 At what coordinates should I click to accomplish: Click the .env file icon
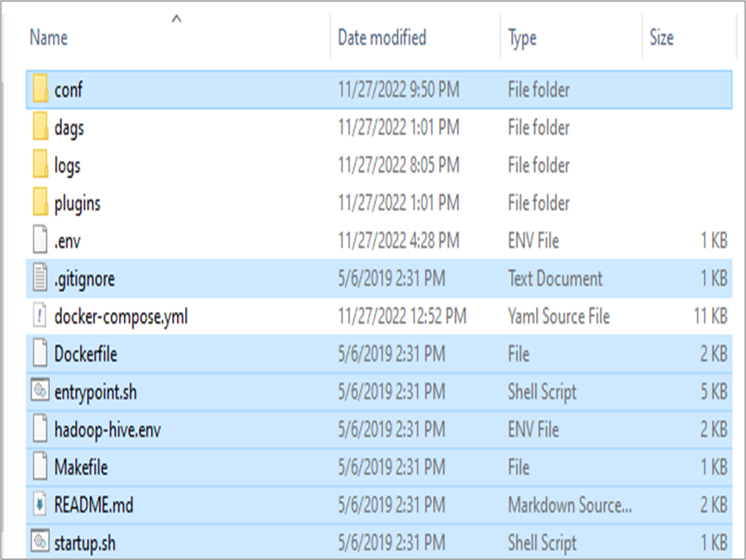41,239
